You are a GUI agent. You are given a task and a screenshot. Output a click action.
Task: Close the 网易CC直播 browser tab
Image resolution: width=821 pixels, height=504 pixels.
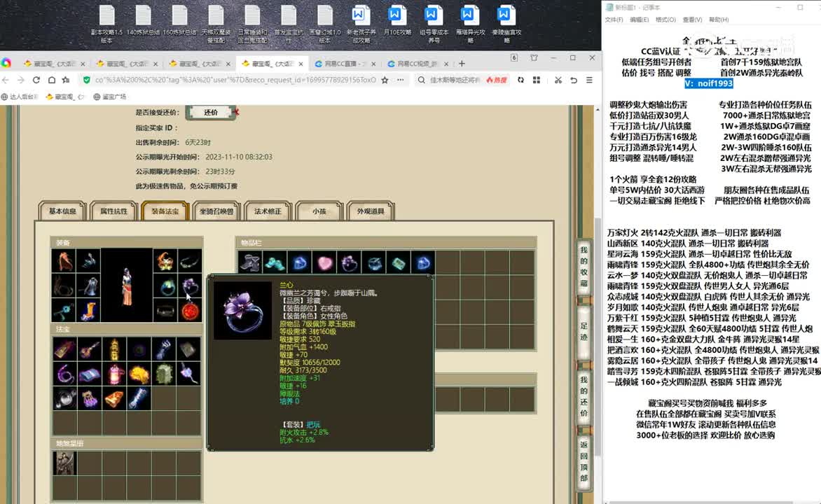pos(373,64)
